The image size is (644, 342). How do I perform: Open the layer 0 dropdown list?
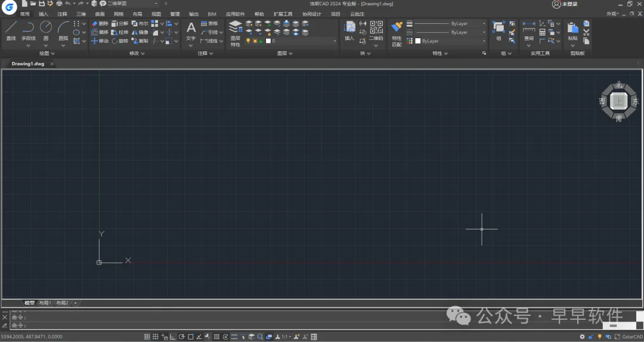[x=335, y=41]
